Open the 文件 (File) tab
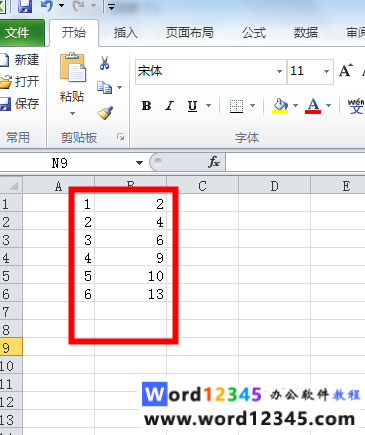Screen dimensions: 365x435 click(x=21, y=33)
